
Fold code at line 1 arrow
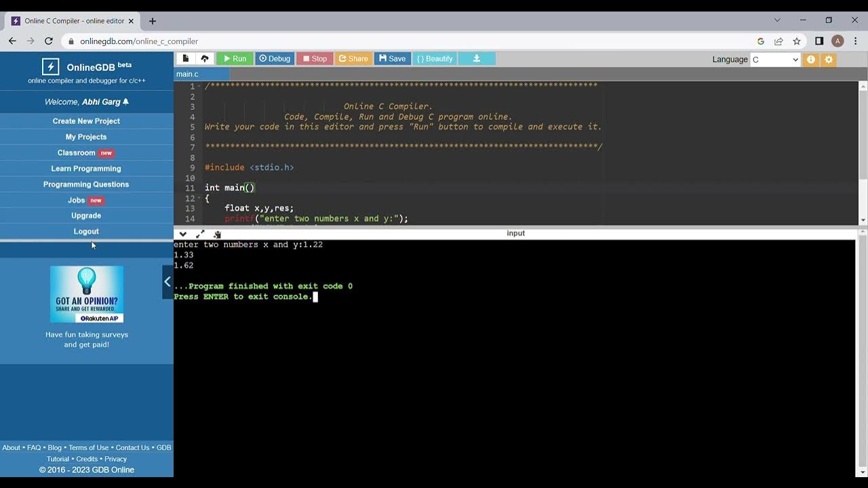(199, 87)
